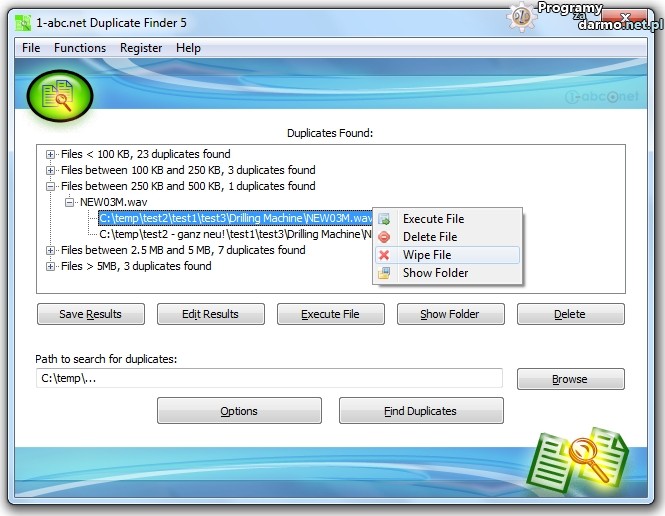Expand Files between 100 KB and 250 KB

51,170
